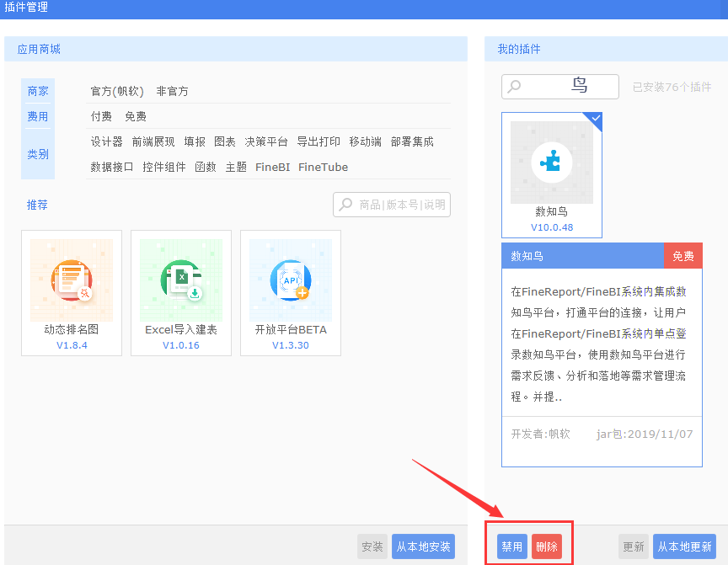Select the 设计器 category
This screenshot has height=565, width=728.
click(106, 141)
